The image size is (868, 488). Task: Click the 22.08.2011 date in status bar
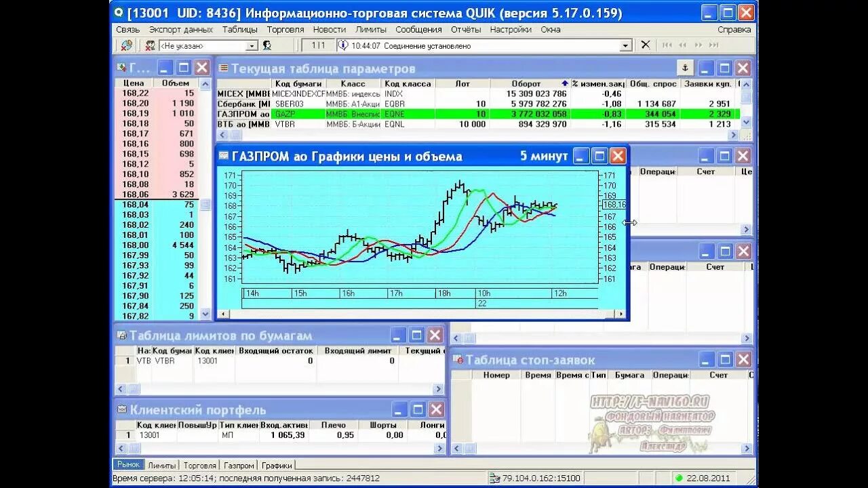tap(708, 478)
